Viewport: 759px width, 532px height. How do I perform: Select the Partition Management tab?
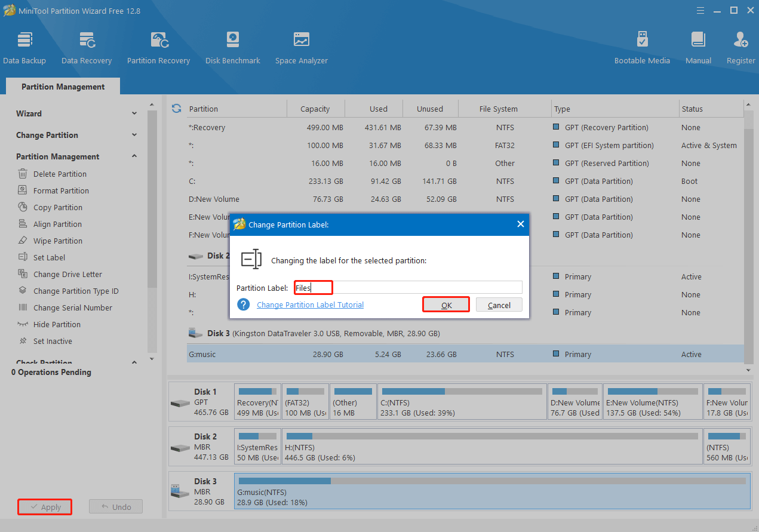pyautogui.click(x=63, y=87)
